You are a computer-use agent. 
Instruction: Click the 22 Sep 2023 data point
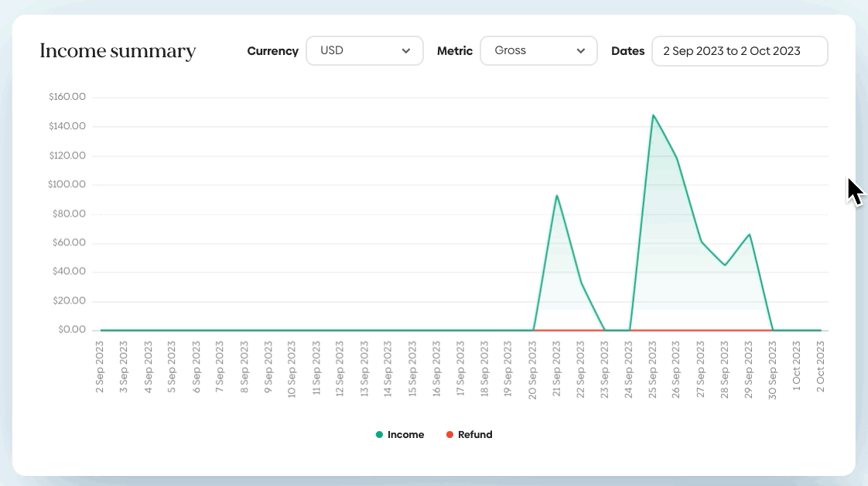(x=581, y=283)
